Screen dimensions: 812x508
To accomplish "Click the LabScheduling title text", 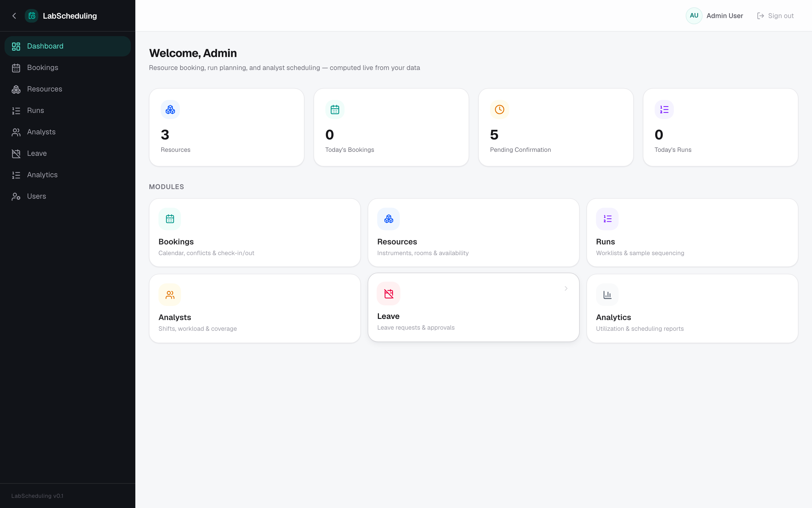I will [70, 16].
